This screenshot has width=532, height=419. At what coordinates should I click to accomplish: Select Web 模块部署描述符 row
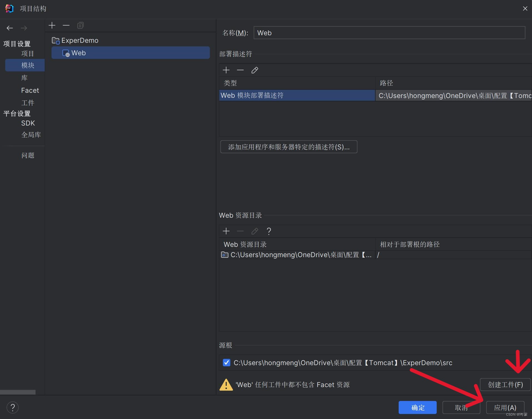pos(297,95)
